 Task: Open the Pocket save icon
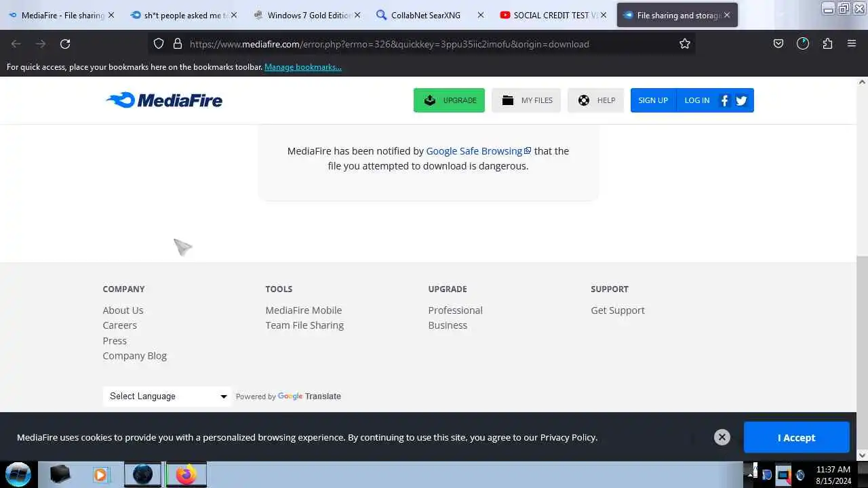(778, 44)
